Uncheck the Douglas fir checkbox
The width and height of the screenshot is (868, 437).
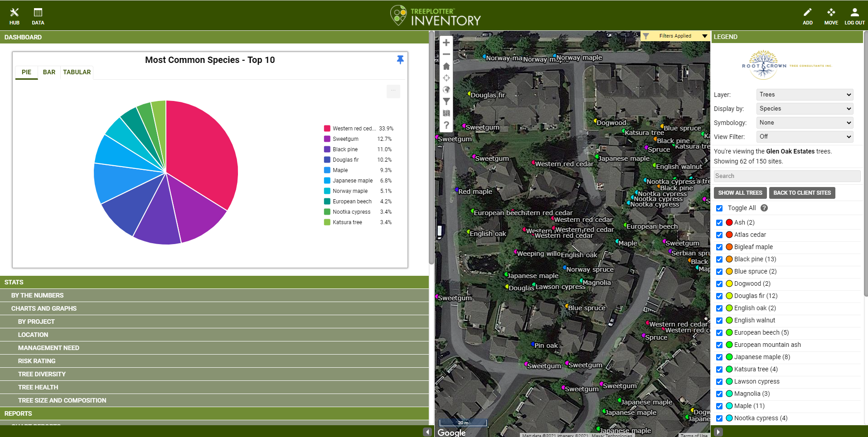719,296
